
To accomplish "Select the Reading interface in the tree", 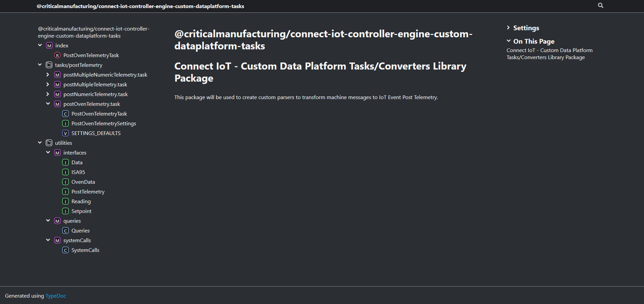I will click(81, 201).
